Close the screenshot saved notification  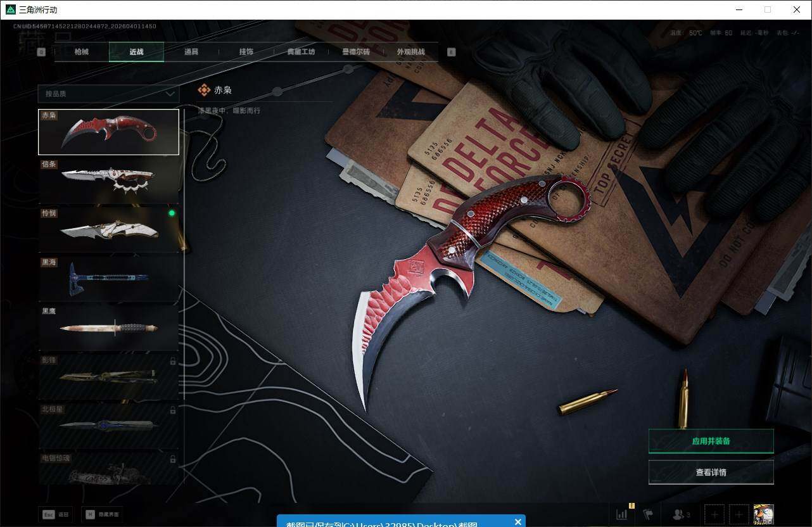[517, 522]
